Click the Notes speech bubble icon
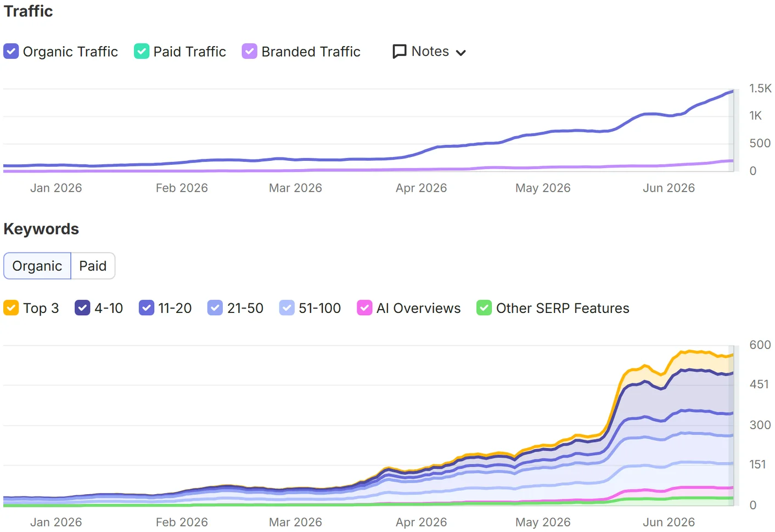This screenshot has height=532, width=775. (400, 52)
